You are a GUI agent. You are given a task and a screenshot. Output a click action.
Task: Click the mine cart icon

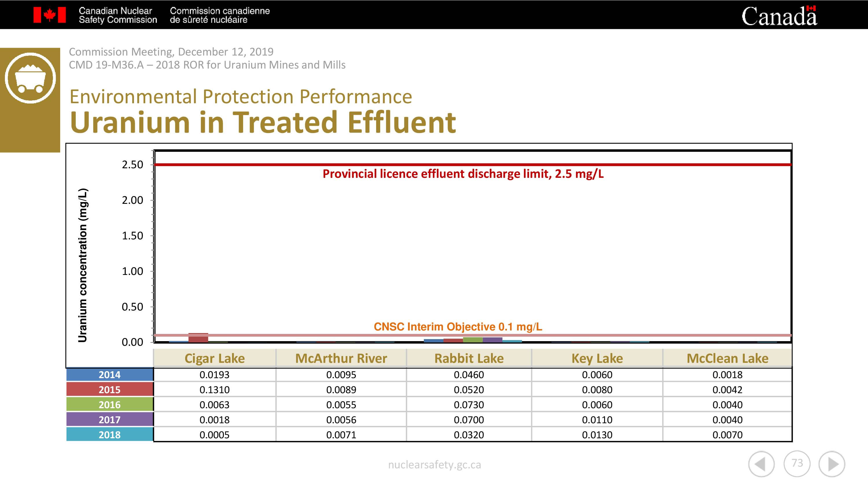pos(30,78)
